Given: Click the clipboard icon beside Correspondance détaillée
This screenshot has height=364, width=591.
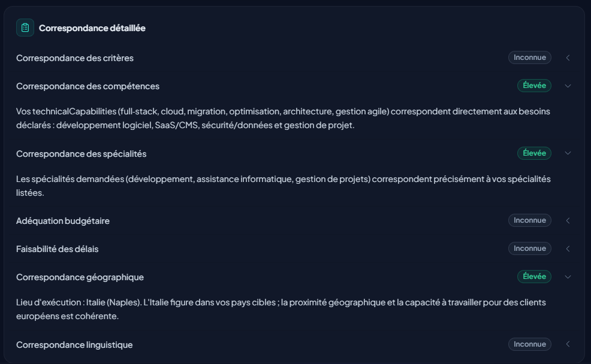Looking at the screenshot, I should coord(25,28).
